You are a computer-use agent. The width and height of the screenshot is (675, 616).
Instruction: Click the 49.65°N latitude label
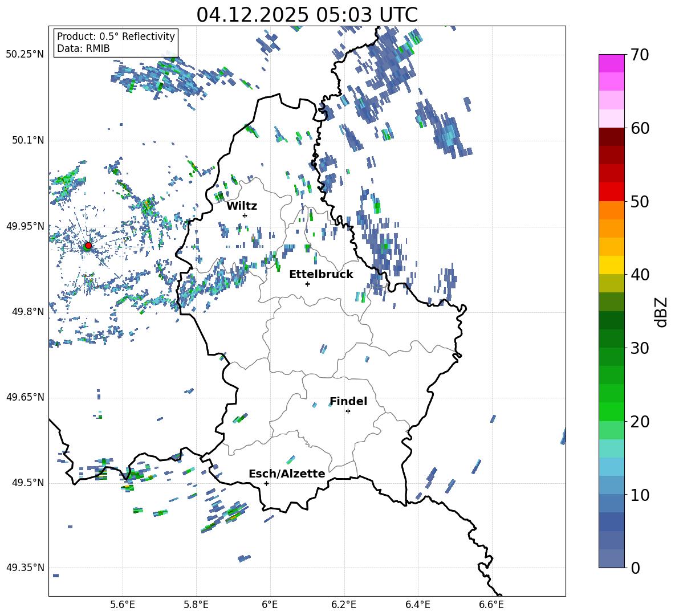pyautogui.click(x=25, y=397)
